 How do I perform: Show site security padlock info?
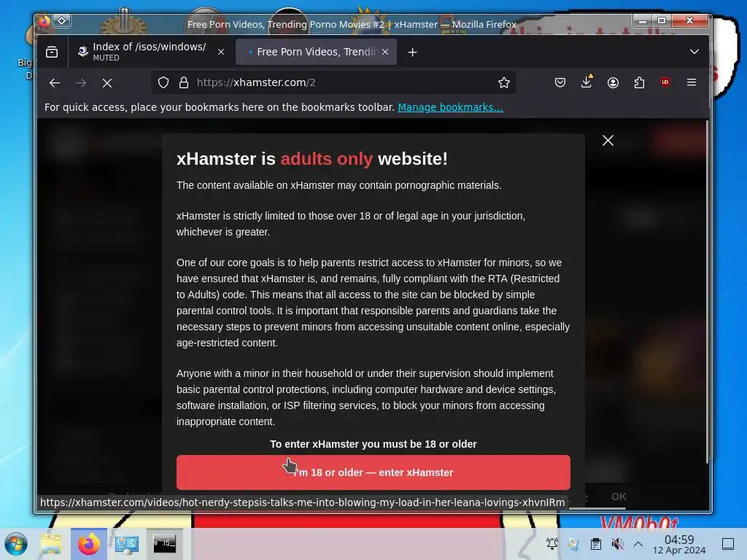pyautogui.click(x=184, y=83)
